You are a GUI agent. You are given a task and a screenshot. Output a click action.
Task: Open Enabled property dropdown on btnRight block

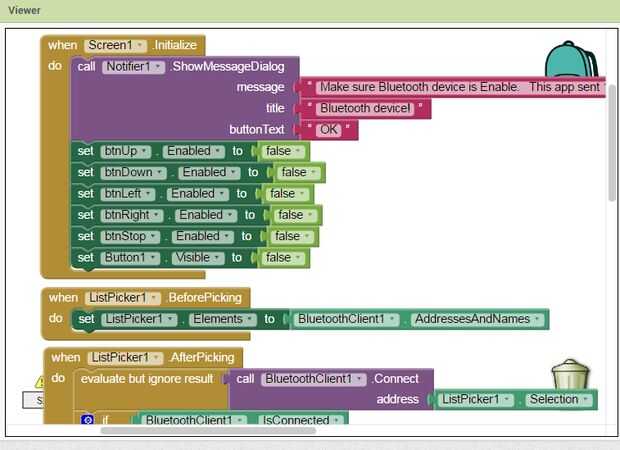(x=206, y=216)
